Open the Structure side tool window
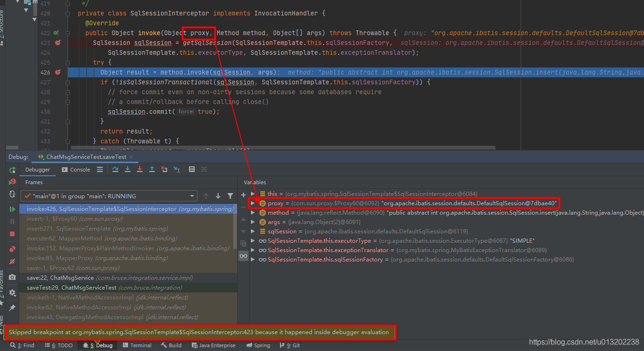Screen dimensions: 644x351 click(2, 27)
